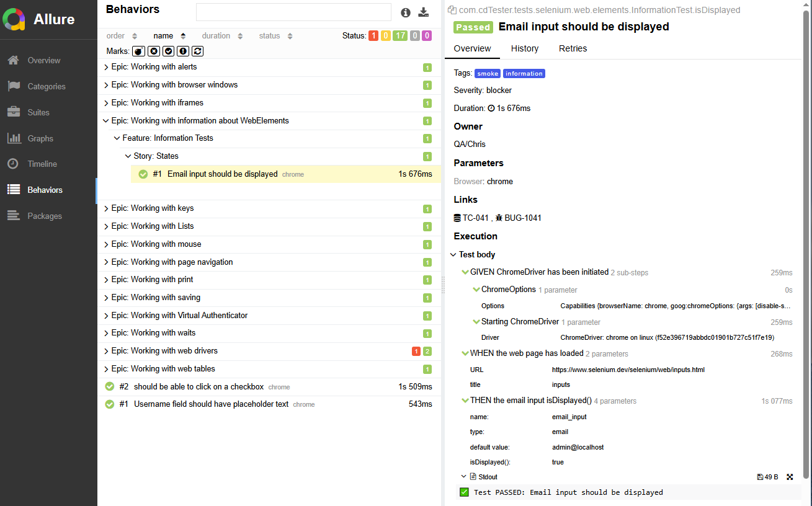Click the smoke tag
Screen dimensions: 812x506
[488, 73]
